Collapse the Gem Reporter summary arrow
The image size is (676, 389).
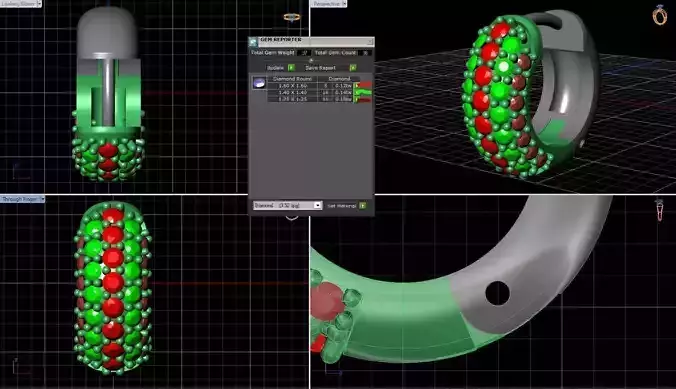pos(311,60)
